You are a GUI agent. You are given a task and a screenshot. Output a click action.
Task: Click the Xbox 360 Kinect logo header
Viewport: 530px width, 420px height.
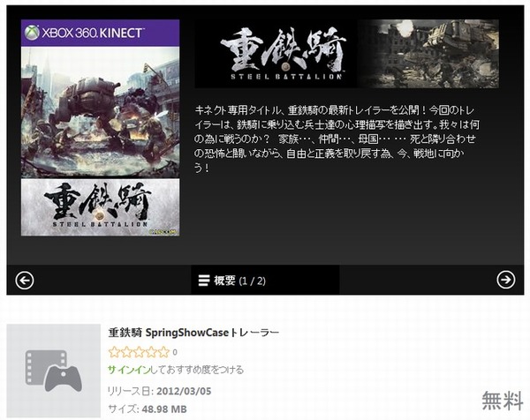[100, 33]
